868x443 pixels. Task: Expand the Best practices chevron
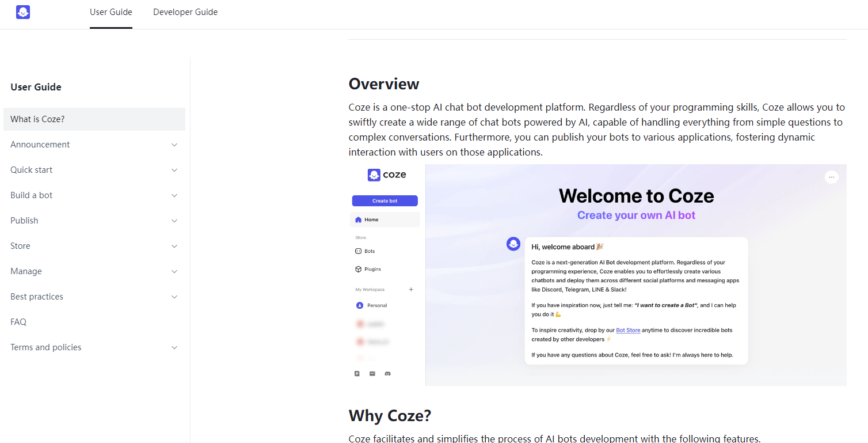point(174,297)
